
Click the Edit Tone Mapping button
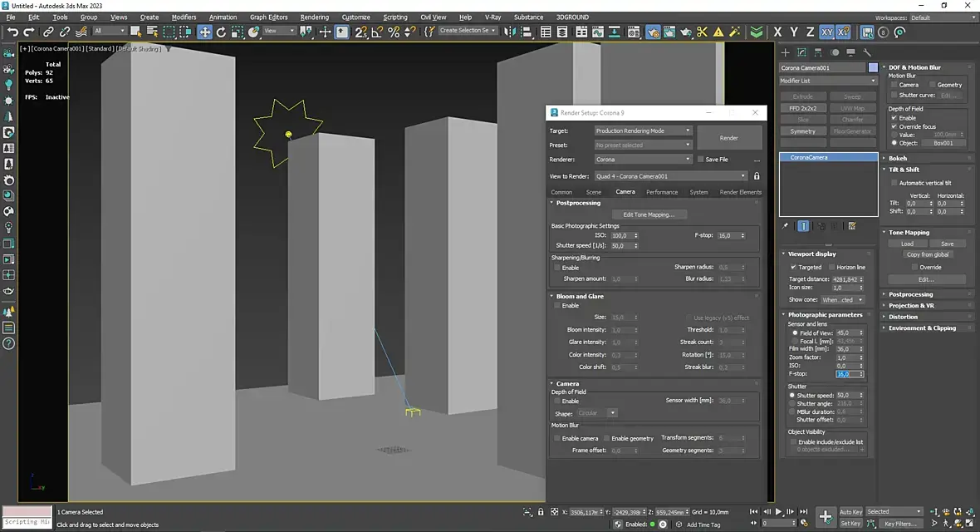pos(649,214)
